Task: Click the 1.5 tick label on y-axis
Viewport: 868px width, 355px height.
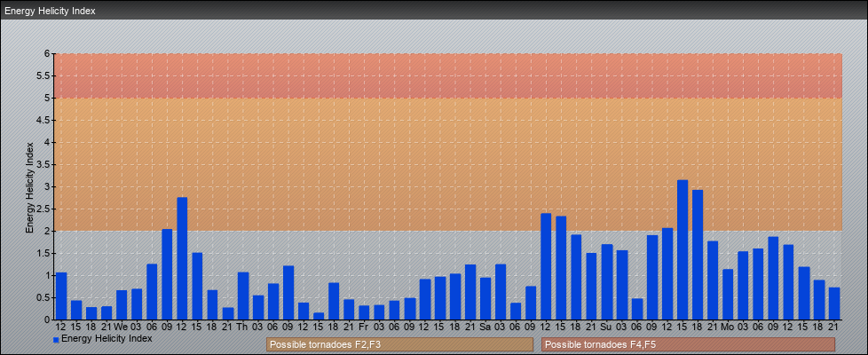Action: click(44, 253)
